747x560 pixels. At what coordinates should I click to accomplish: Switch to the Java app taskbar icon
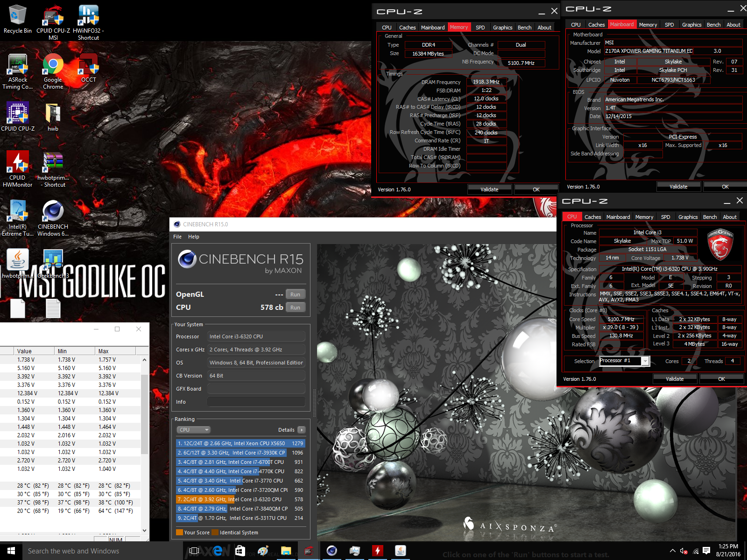(x=401, y=551)
